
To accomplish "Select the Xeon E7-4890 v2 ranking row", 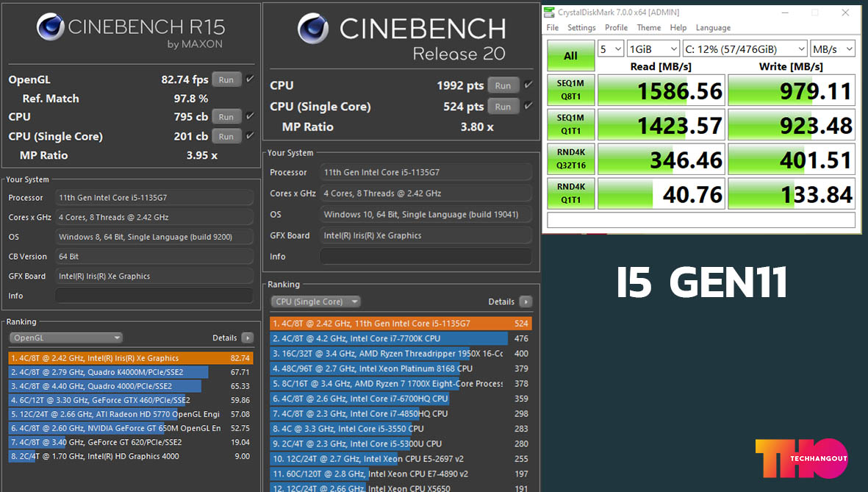I will (x=401, y=474).
